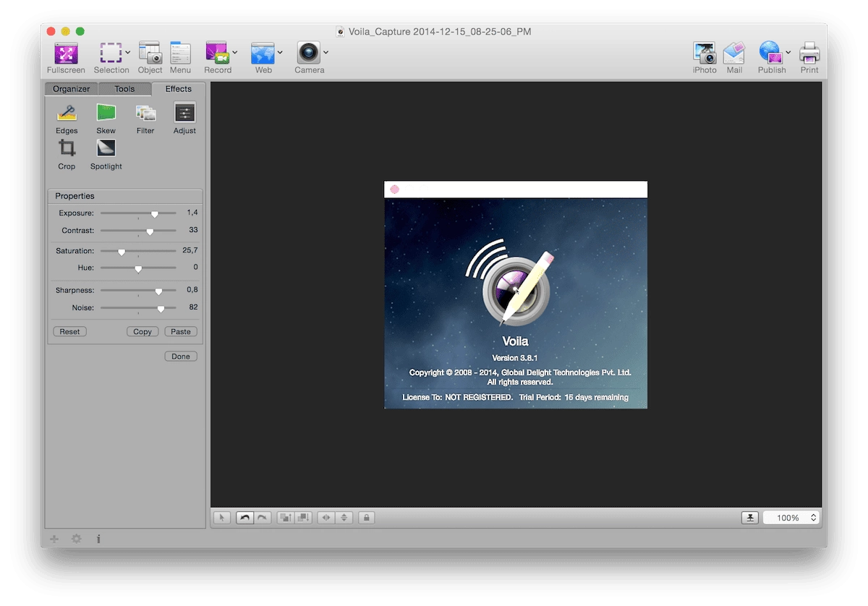The image size is (868, 606).
Task: Click the Hue slider
Action: pyautogui.click(x=138, y=268)
